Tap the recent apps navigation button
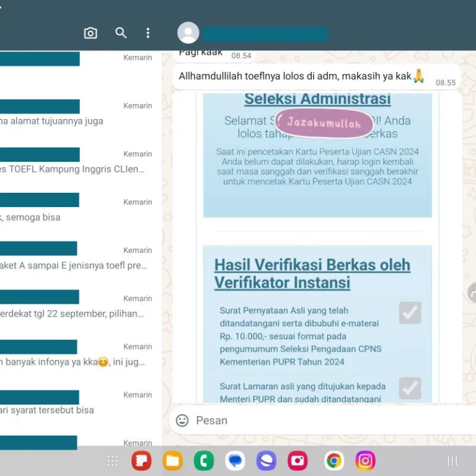This screenshot has width=476, height=476. coord(452,461)
